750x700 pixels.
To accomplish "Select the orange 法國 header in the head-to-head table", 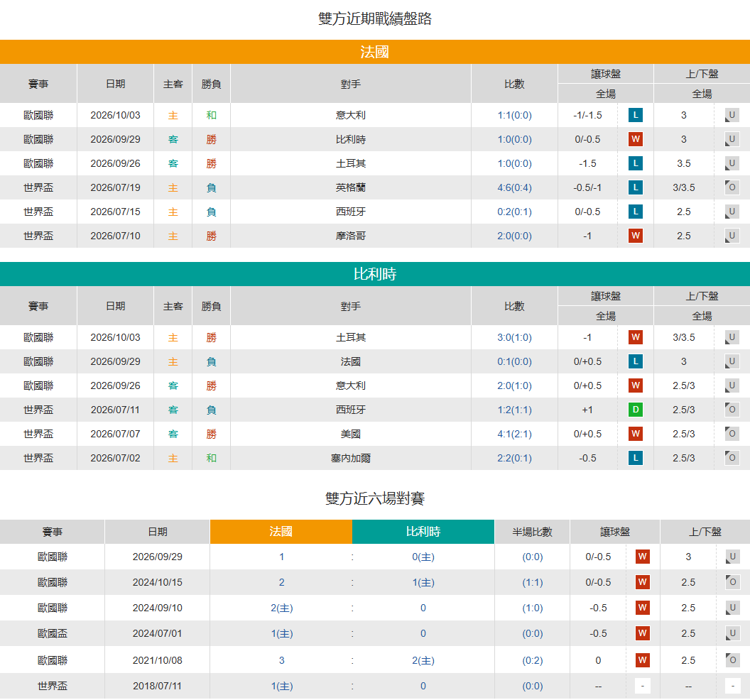I will tap(281, 532).
